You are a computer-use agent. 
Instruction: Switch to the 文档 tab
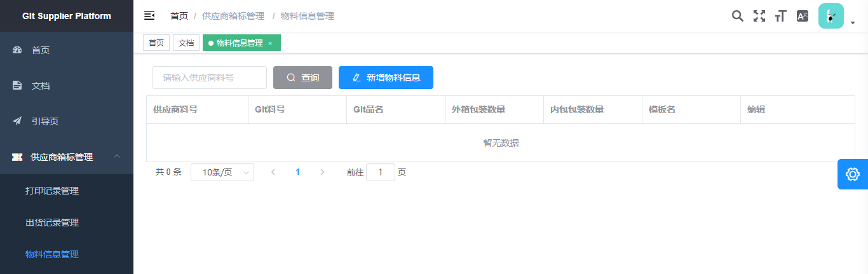186,43
